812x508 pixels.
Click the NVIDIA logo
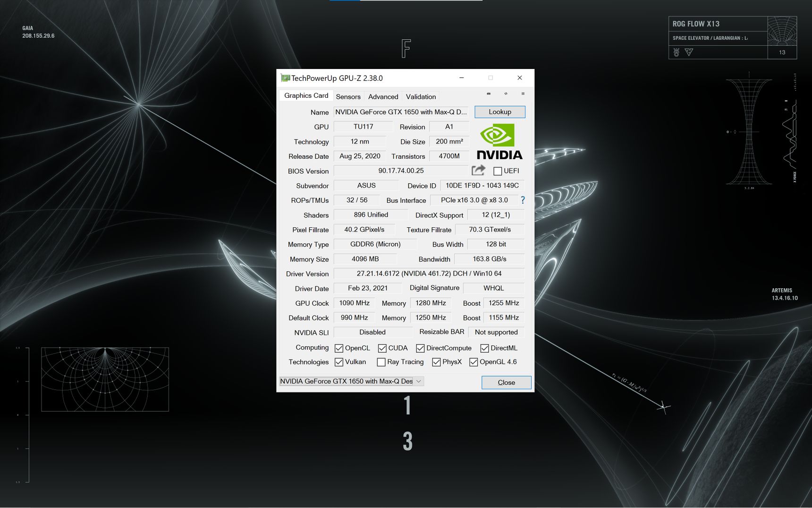[499, 142]
